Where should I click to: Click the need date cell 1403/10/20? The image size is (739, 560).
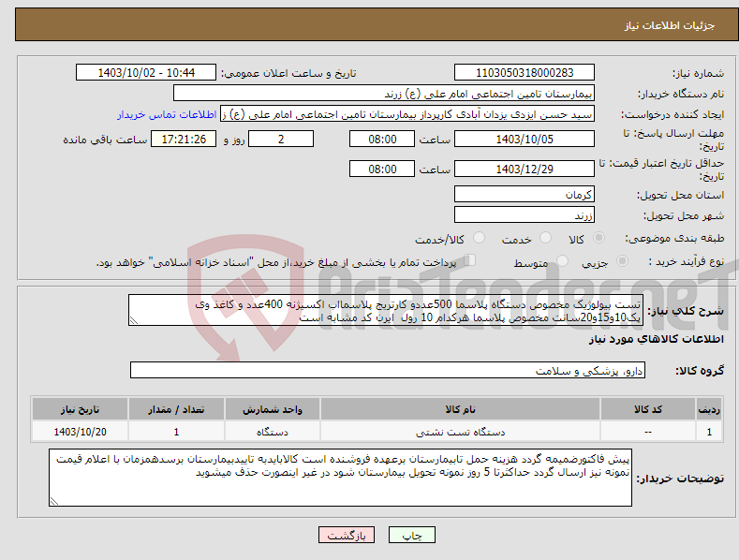tap(81, 432)
